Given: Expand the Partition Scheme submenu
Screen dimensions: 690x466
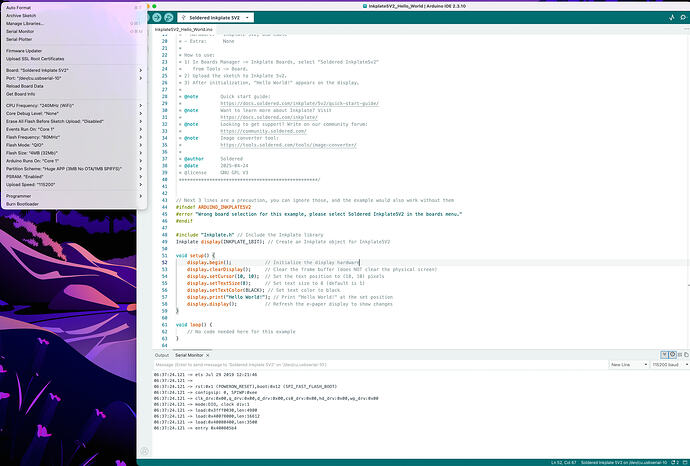Looking at the screenshot, I should pos(74,169).
